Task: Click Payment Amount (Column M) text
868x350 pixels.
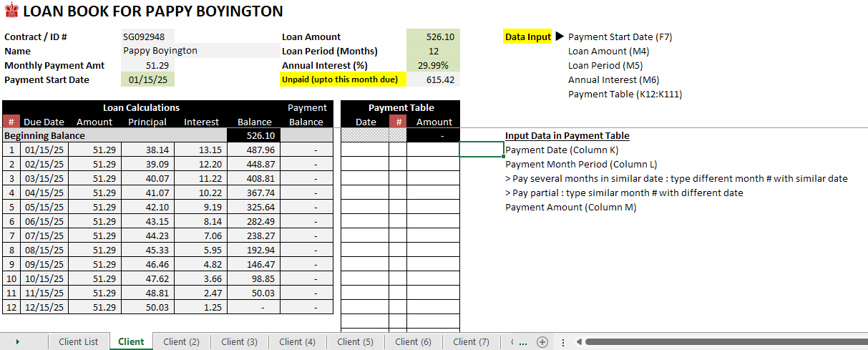Action: click(570, 207)
